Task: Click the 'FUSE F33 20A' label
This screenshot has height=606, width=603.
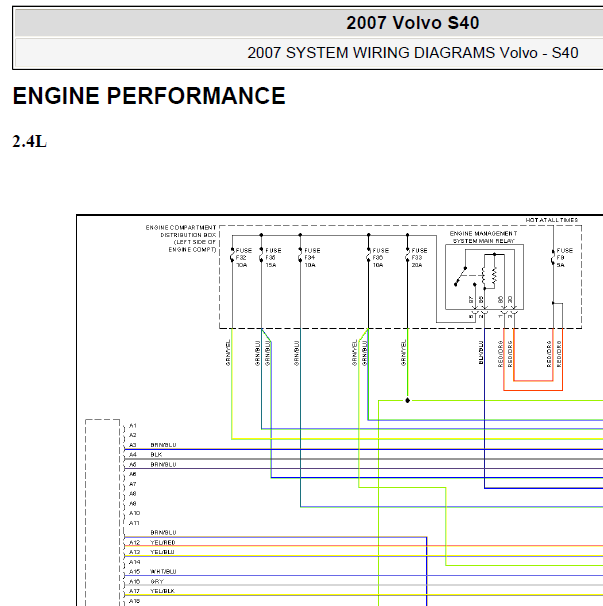Action: pos(419,258)
